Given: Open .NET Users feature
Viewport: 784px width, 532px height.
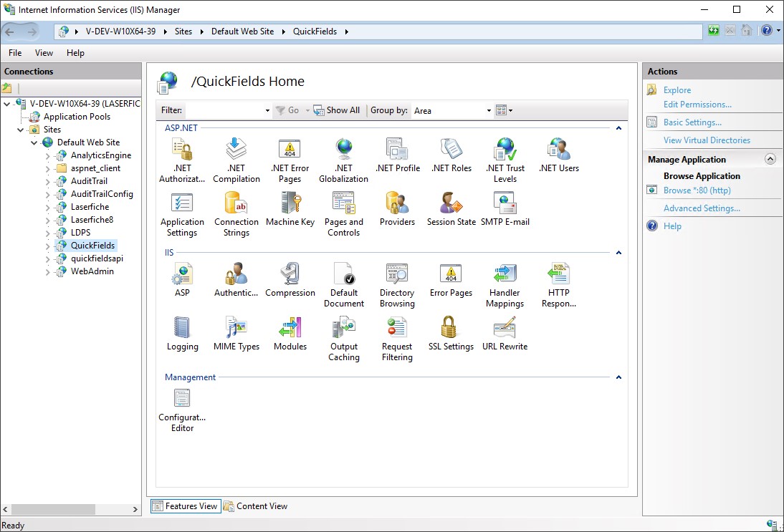Looking at the screenshot, I should [x=558, y=155].
